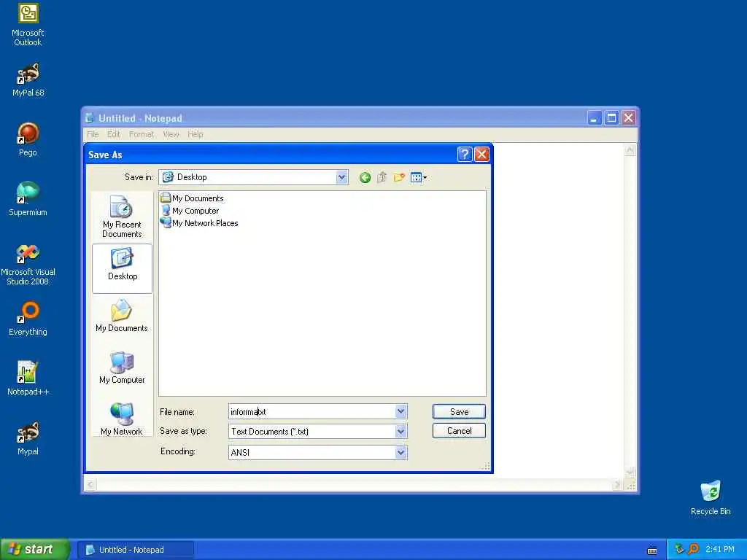
Task: Click inside the File name field
Action: [x=311, y=411]
